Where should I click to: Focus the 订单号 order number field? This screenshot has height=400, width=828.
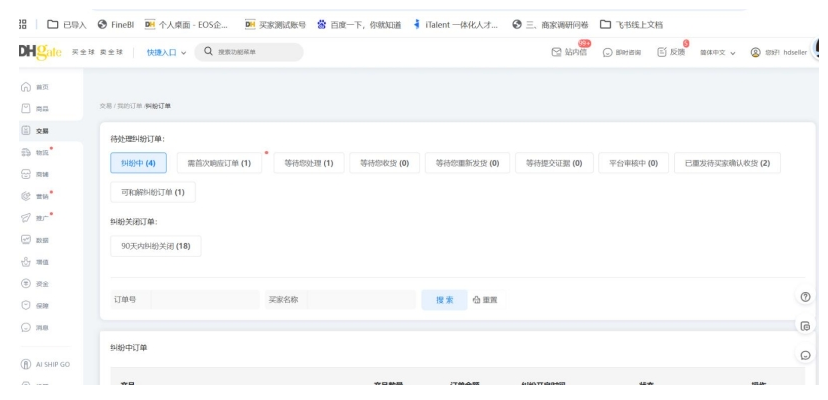tap(204, 299)
